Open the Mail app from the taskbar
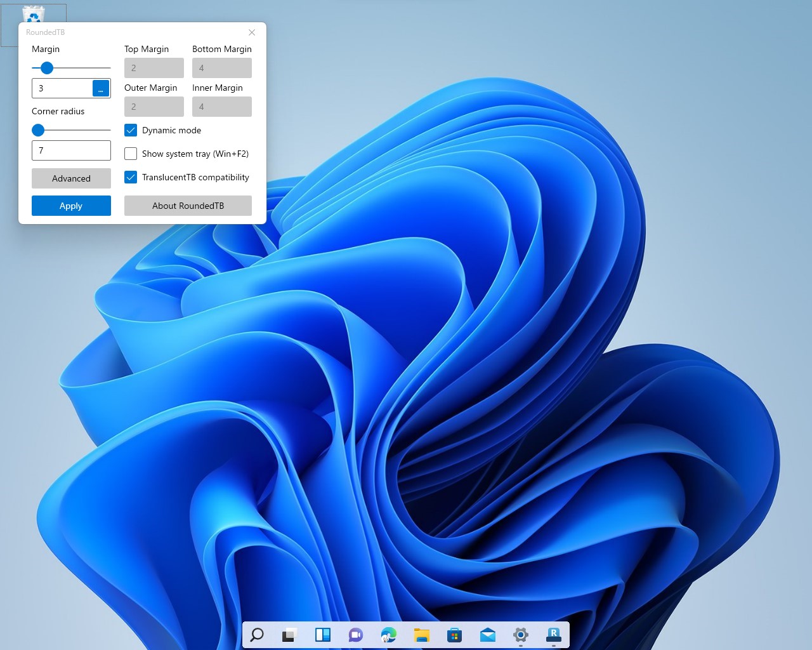Screen dimensions: 812x650 [488, 634]
